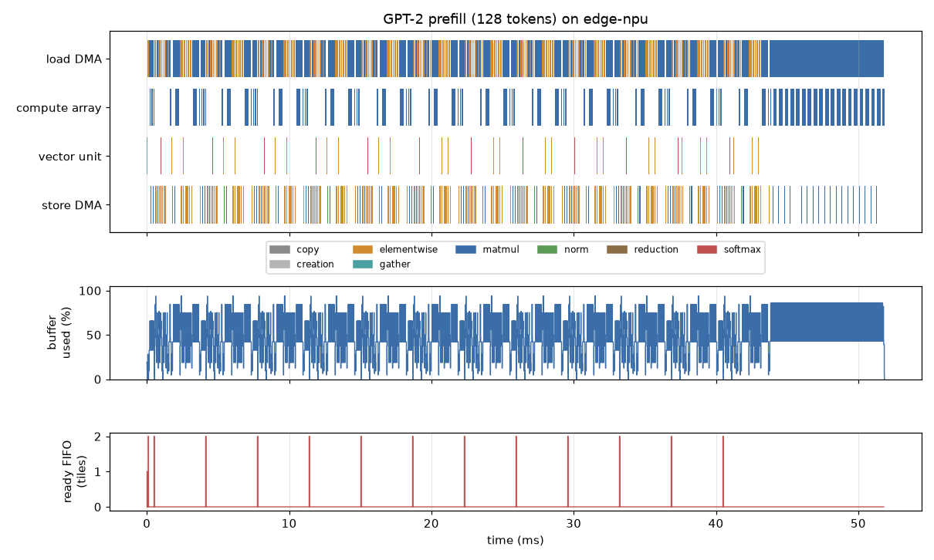Image resolution: width=934 pixels, height=560 pixels.
Task: Click the buffer axis tick label 50
Action: pyautogui.click(x=95, y=335)
